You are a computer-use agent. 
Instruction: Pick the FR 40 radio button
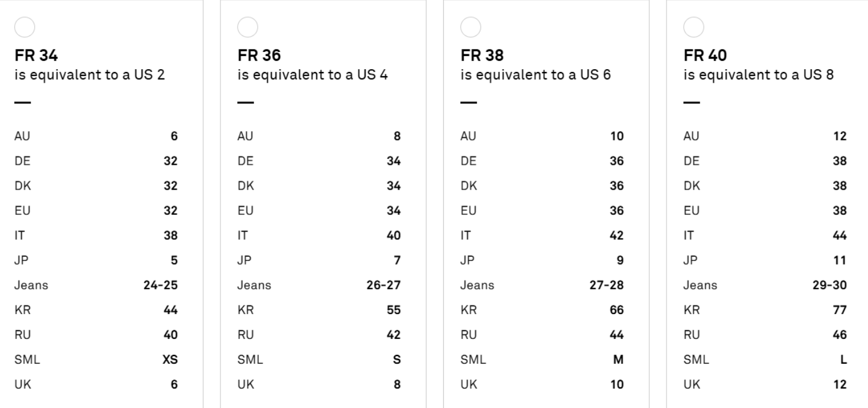[x=694, y=27]
